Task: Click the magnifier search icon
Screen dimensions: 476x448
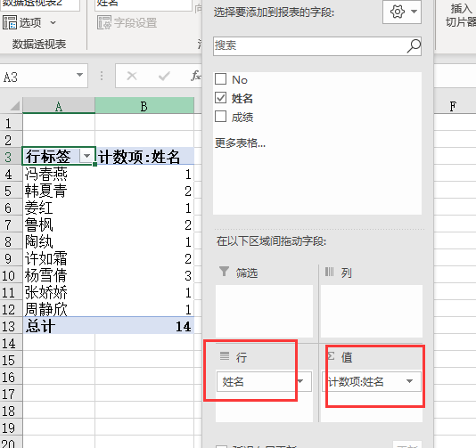Action: click(414, 46)
